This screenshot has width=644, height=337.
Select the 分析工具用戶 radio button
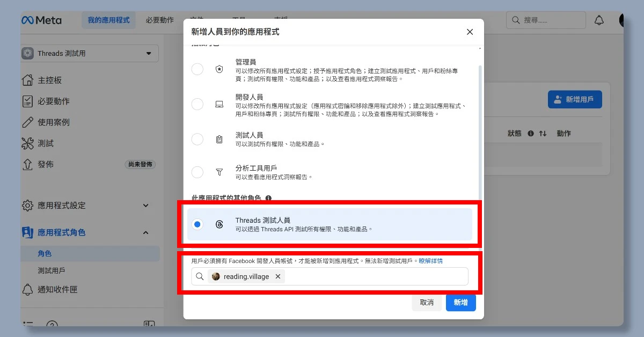pyautogui.click(x=197, y=172)
